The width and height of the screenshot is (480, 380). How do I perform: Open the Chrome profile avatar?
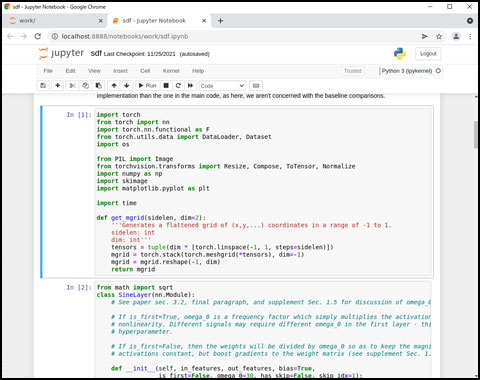[456, 36]
